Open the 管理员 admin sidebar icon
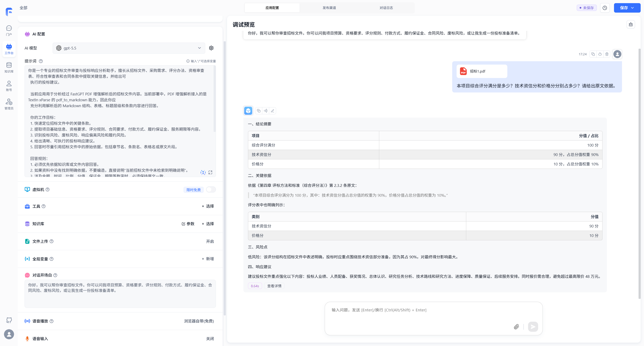The height and width of the screenshot is (346, 644). 9,104
